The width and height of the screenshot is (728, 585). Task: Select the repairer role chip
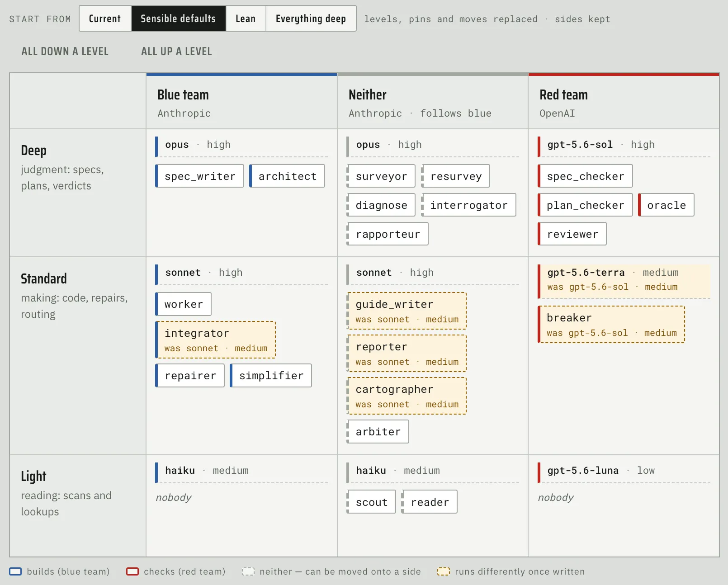[x=190, y=375]
